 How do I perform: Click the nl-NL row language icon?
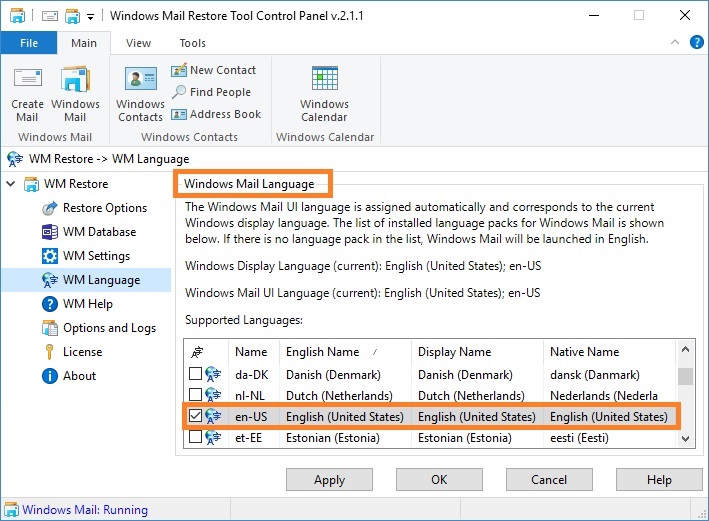213,395
